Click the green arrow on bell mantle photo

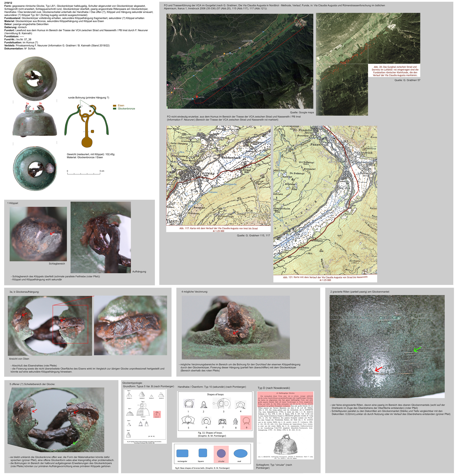417,350
